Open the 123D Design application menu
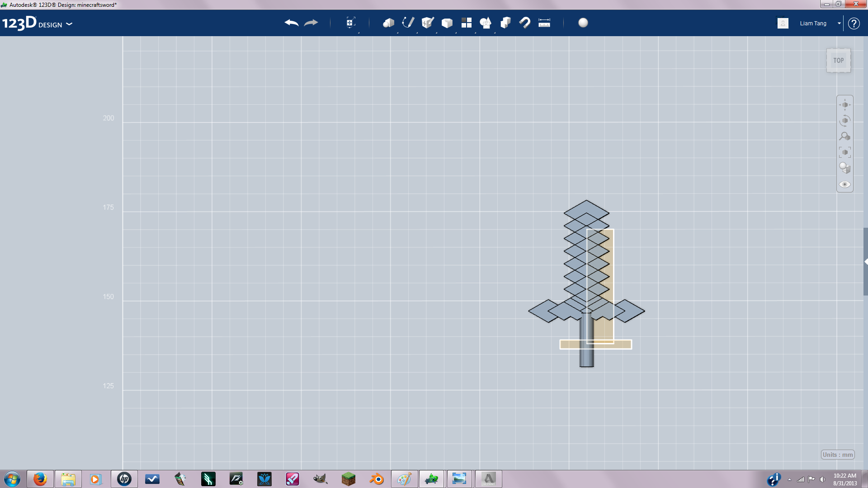Screen dimensions: 868x488 point(37,23)
